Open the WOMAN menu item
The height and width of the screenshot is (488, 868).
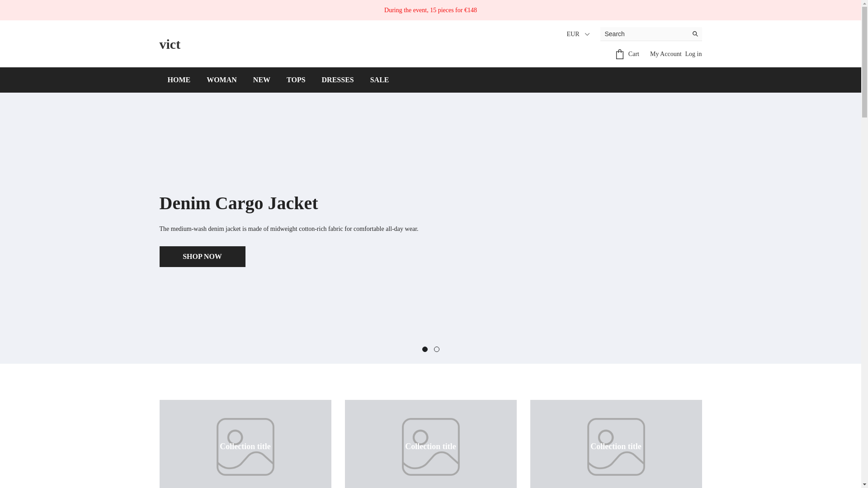[x=222, y=80]
